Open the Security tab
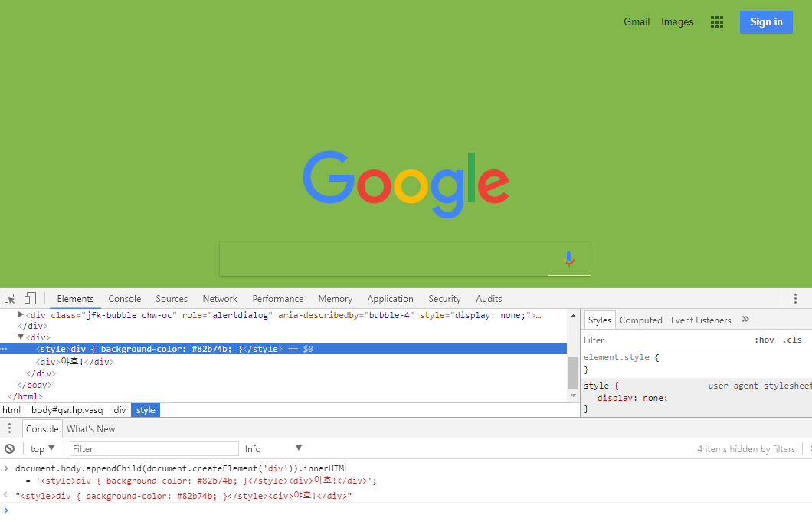Viewport: 812px width, 522px height. pyautogui.click(x=444, y=299)
